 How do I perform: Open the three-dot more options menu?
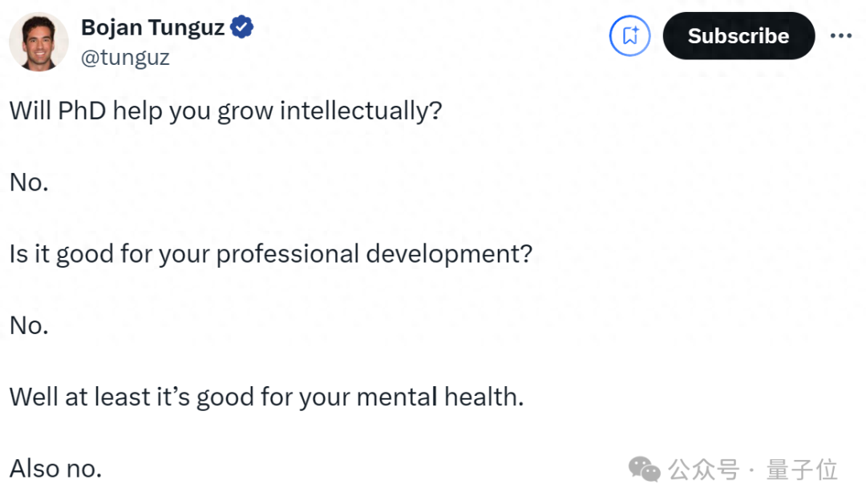pos(840,35)
